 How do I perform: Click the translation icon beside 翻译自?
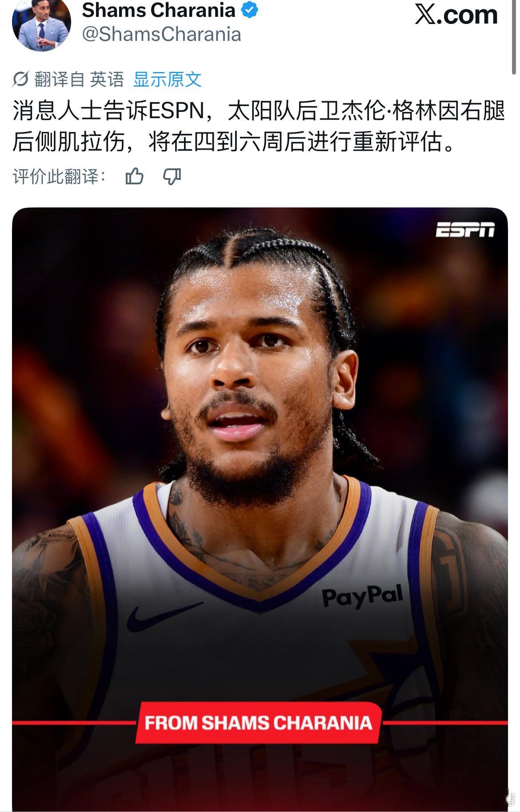click(21, 80)
